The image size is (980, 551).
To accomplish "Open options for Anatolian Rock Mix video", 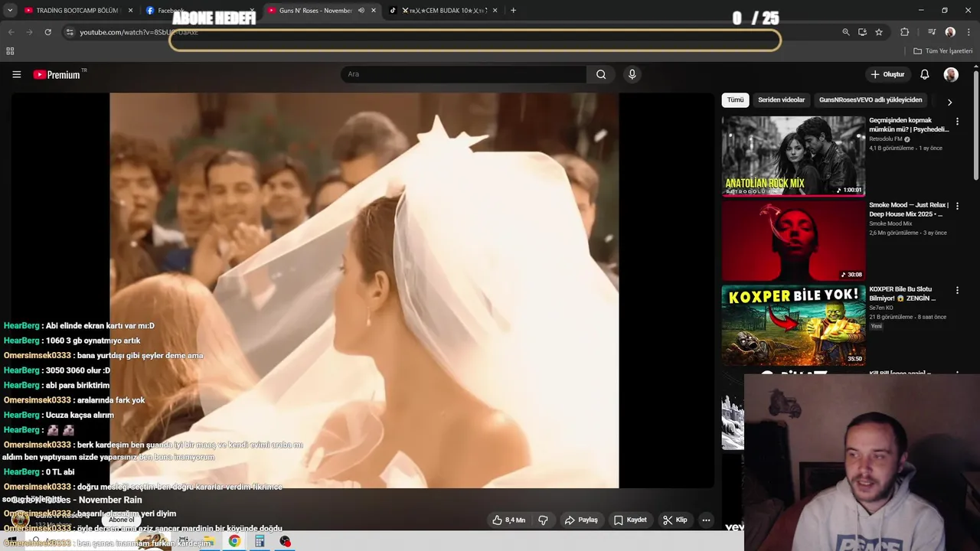I will [x=957, y=121].
